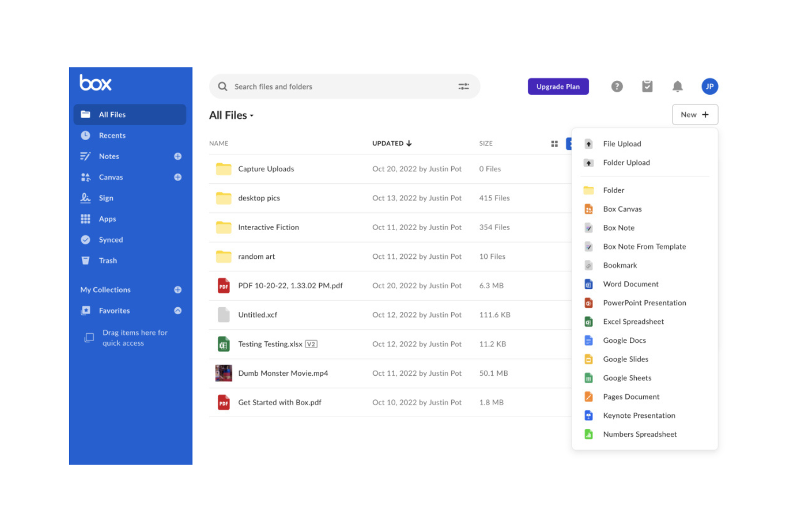Screen dimensions: 798x532
Task: Add a new note with Notes plus icon
Action: [178, 156]
